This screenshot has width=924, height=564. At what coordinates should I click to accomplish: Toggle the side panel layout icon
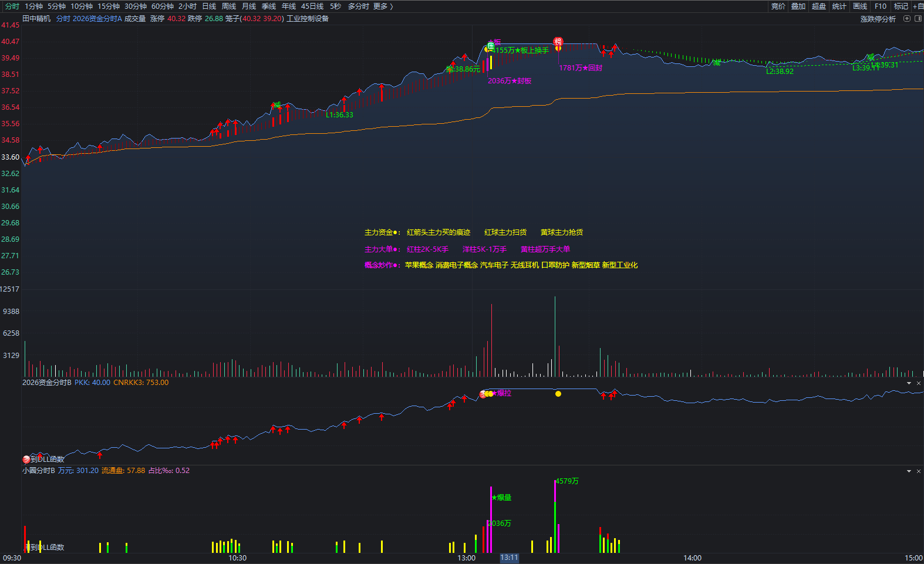click(918, 19)
